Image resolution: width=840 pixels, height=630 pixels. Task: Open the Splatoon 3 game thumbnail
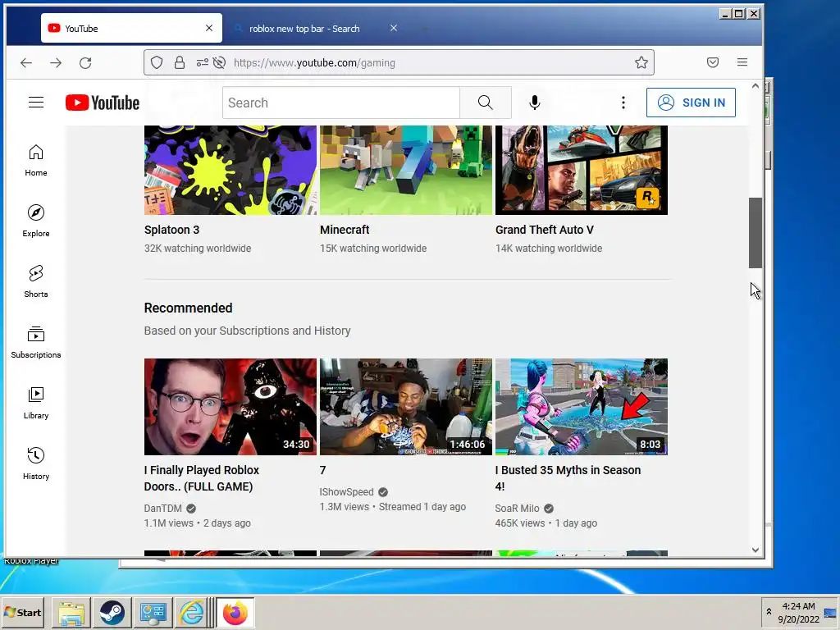coord(231,171)
